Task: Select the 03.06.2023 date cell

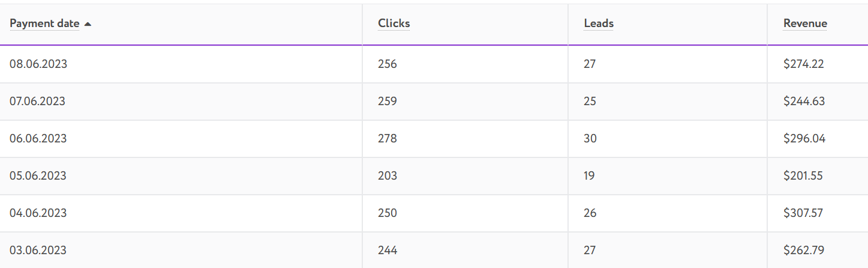Action: pyautogui.click(x=38, y=250)
